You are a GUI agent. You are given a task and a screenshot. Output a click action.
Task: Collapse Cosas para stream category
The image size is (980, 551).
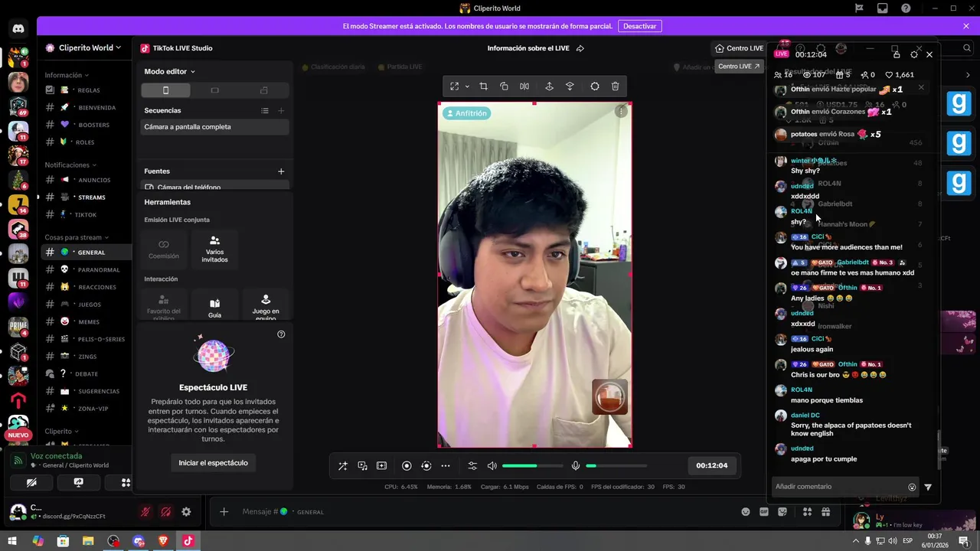77,237
